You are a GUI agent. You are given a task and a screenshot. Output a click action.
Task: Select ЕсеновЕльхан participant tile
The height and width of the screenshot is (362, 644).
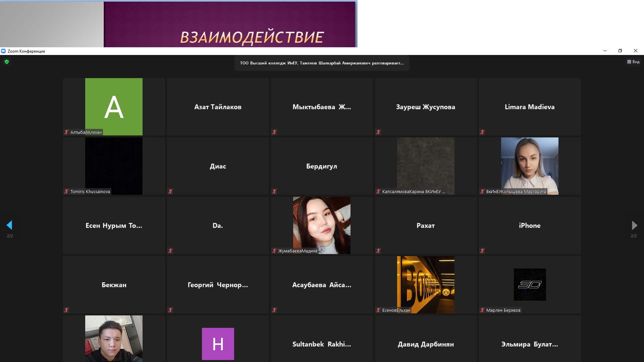pyautogui.click(x=426, y=284)
